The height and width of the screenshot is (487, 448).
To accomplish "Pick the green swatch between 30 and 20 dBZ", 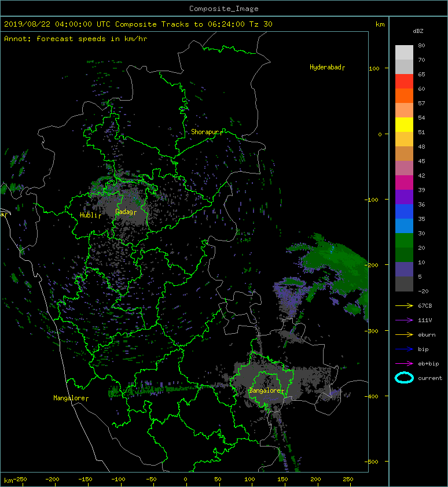I will coord(404,240).
